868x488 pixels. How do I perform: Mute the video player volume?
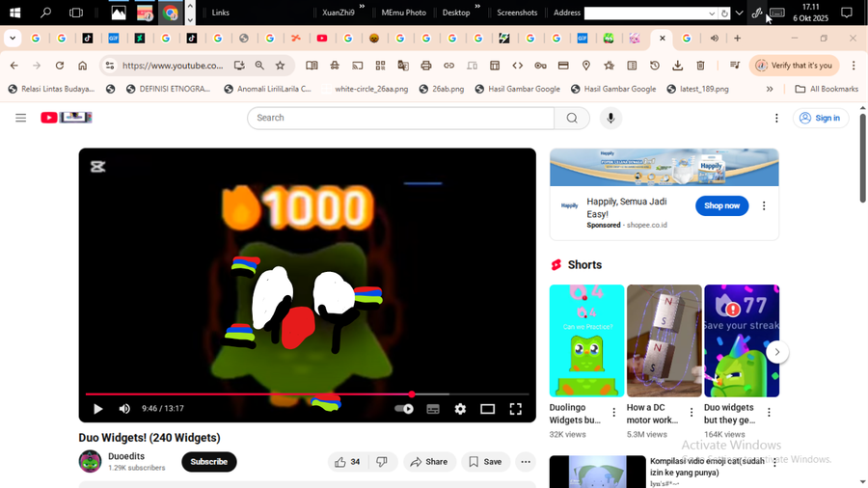pos(124,409)
